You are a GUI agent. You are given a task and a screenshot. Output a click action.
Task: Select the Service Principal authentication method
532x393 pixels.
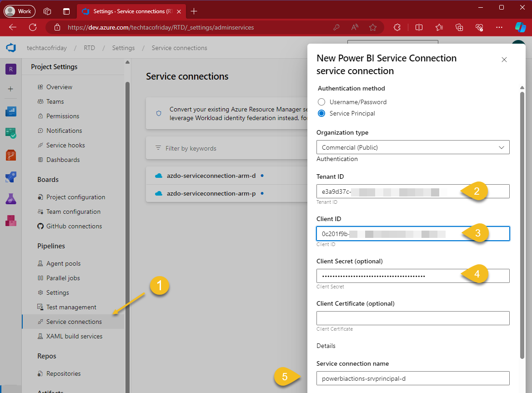pos(321,113)
